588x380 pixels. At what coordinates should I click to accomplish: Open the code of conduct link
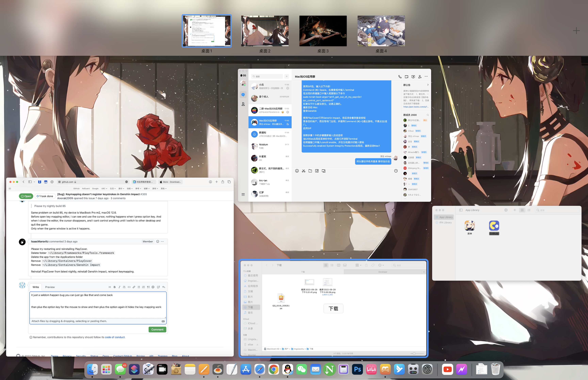pos(115,337)
